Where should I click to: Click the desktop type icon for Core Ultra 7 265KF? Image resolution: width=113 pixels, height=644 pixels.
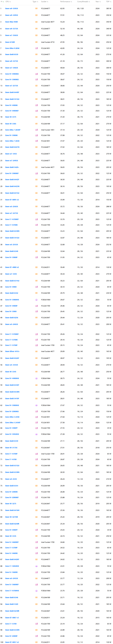tap(37, 130)
